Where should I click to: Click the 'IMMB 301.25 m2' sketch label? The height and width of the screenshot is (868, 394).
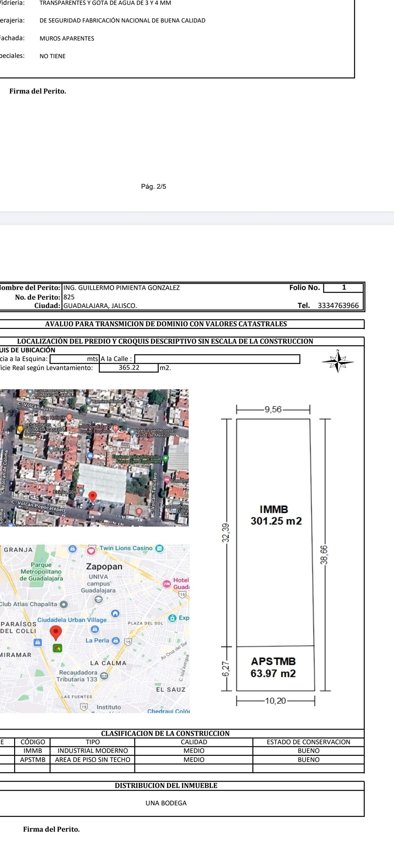(x=275, y=515)
